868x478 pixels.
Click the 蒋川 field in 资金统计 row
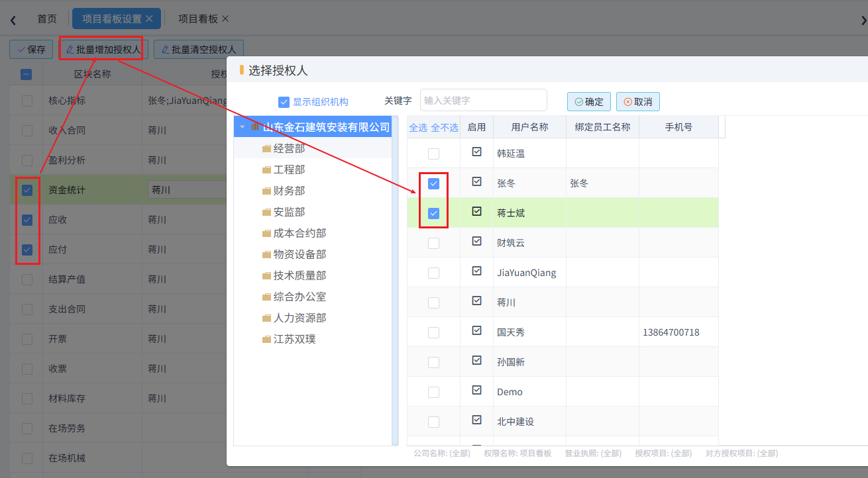(188, 190)
